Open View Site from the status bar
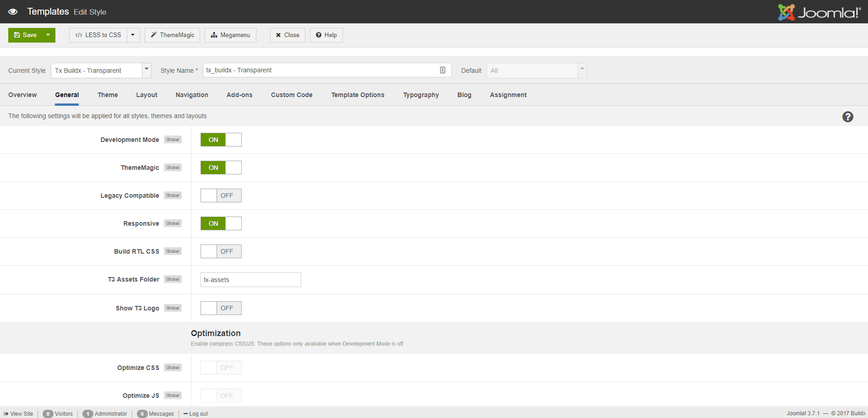The width and height of the screenshot is (868, 418). tap(19, 413)
